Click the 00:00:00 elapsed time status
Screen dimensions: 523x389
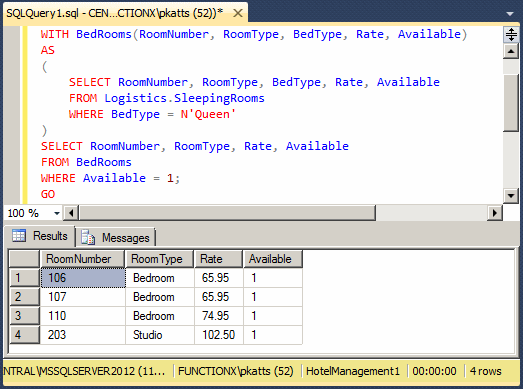435,371
